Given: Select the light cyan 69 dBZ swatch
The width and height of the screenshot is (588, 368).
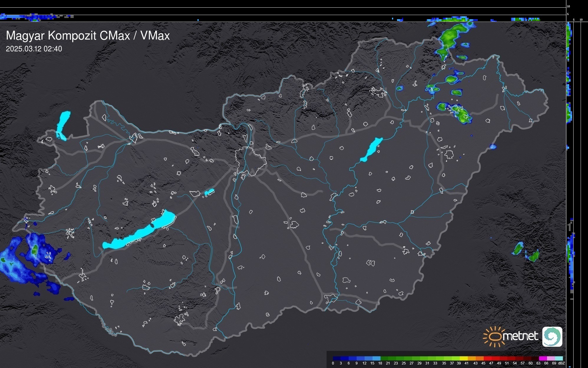Looking at the screenshot, I should point(559,358).
